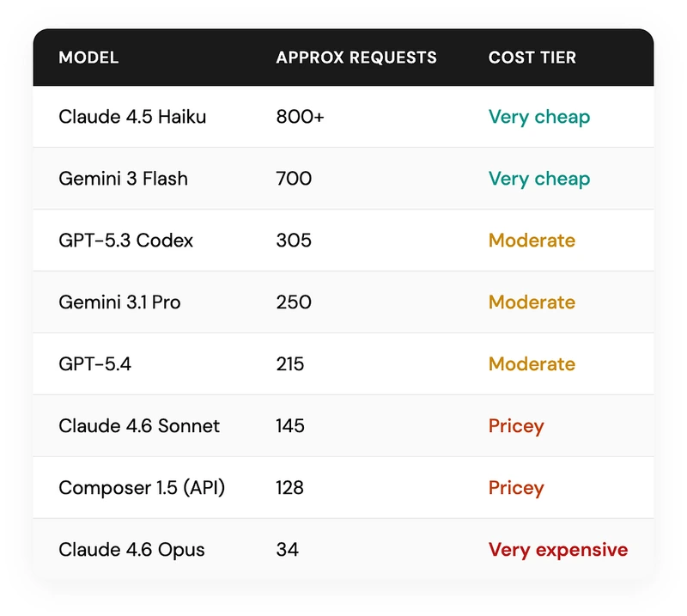Click the Gemini 3.1 Pro row label
This screenshot has width=687, height=616.
point(119,302)
